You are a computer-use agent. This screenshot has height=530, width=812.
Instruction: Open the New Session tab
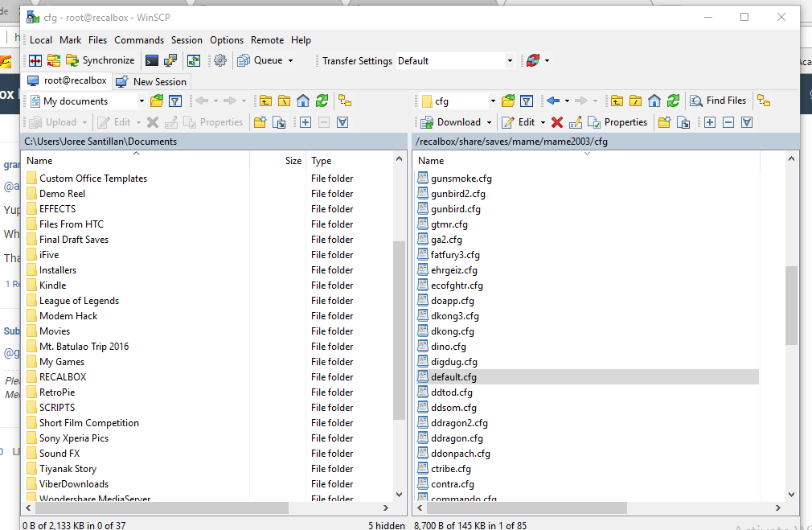click(x=151, y=81)
